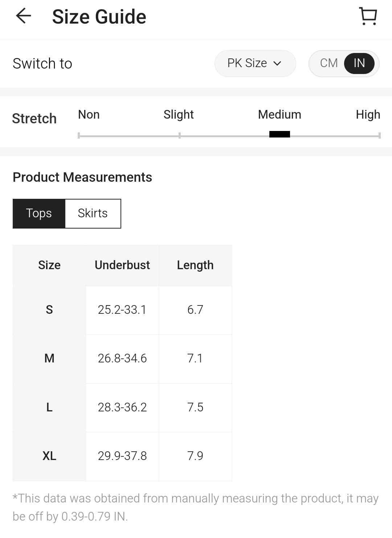Screen dimensions: 392x538
Task: Click the Underbust column header
Action: tap(122, 265)
